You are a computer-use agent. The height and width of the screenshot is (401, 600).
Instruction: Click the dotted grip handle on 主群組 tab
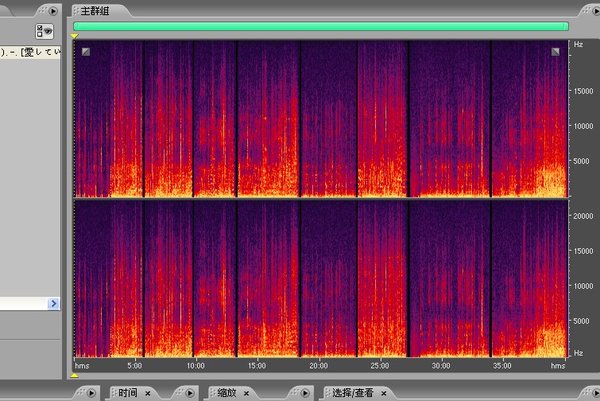coord(76,11)
